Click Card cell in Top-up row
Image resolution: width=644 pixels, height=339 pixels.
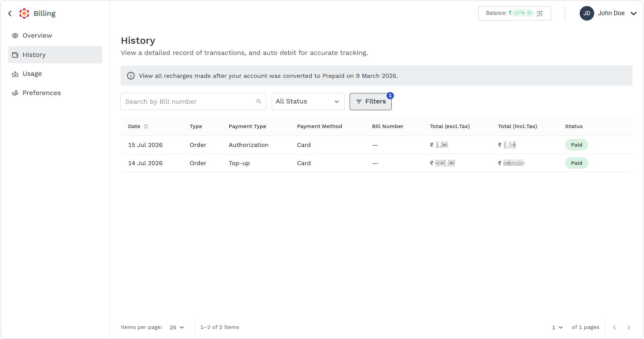coord(304,163)
